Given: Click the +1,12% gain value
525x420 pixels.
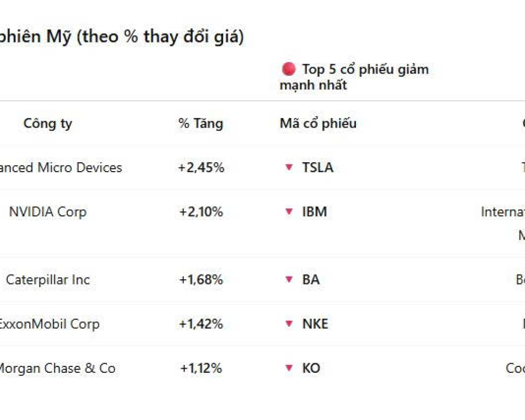Looking at the screenshot, I should (x=201, y=368).
